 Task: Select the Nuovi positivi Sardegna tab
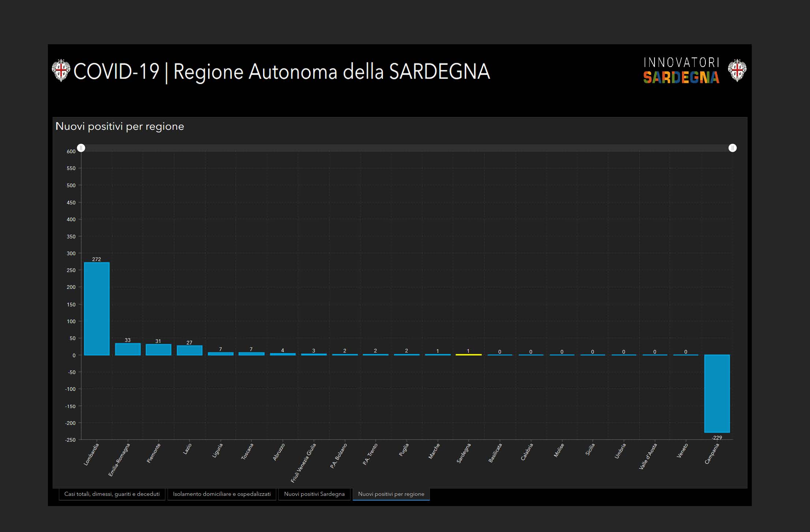click(314, 494)
